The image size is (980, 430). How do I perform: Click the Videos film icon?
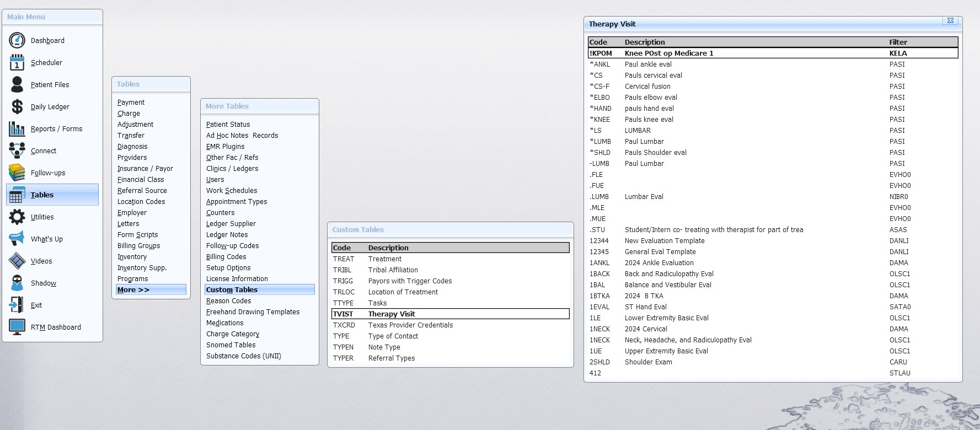[x=17, y=261]
